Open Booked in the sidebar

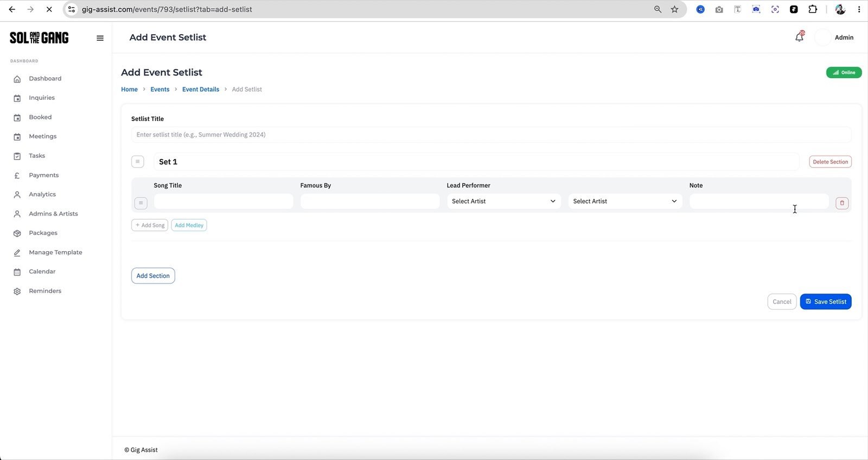point(40,117)
